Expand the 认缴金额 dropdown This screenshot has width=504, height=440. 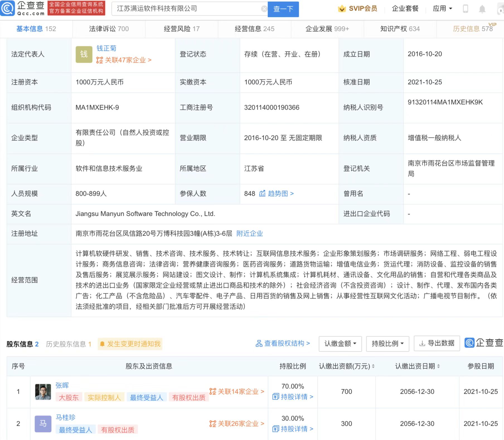click(x=340, y=344)
